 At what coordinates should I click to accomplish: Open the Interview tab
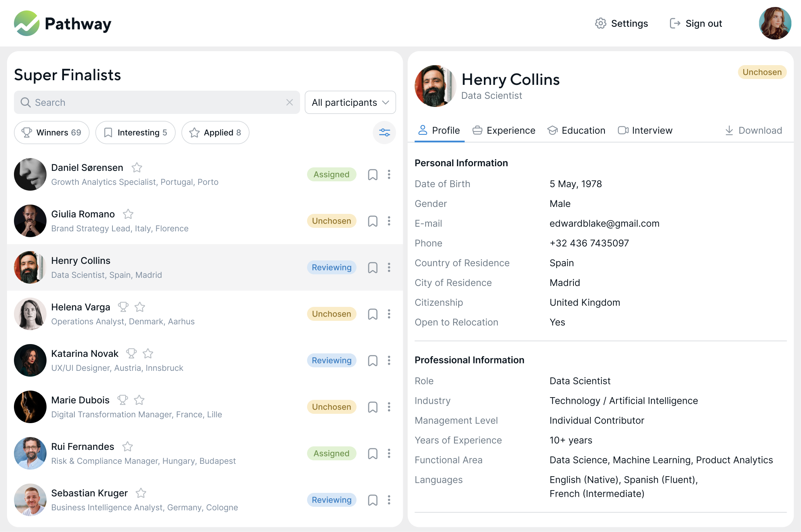tap(645, 131)
